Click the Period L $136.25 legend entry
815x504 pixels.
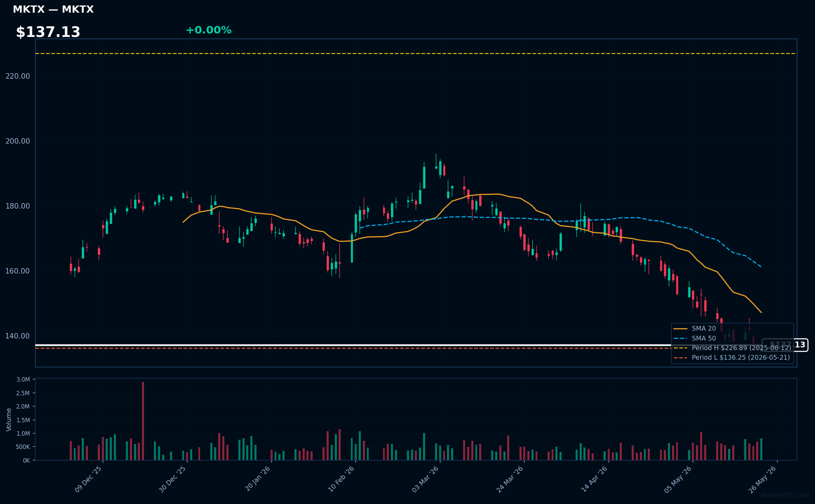click(732, 358)
